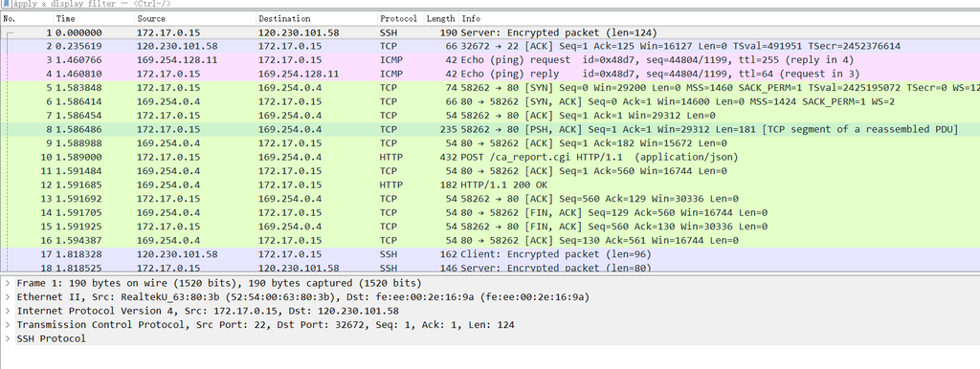Click the length value 235
Screen dimensions: 980x369
[x=448, y=129]
